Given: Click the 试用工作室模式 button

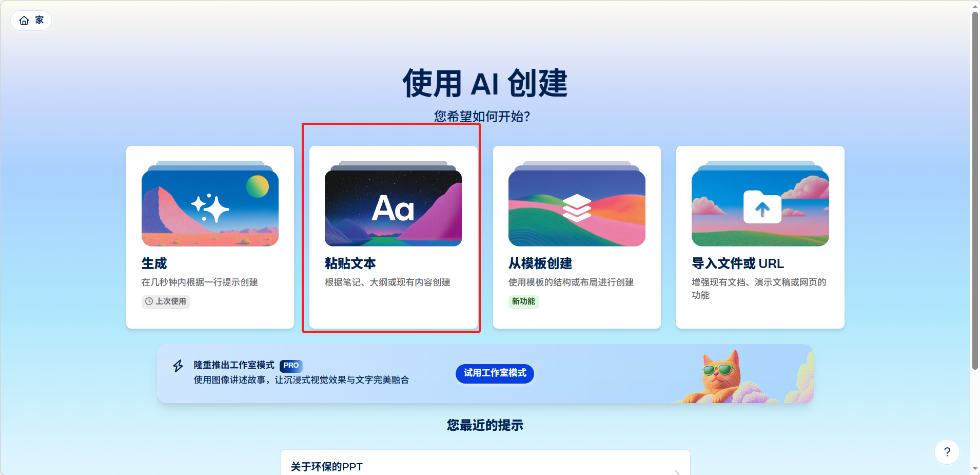Looking at the screenshot, I should click(495, 373).
